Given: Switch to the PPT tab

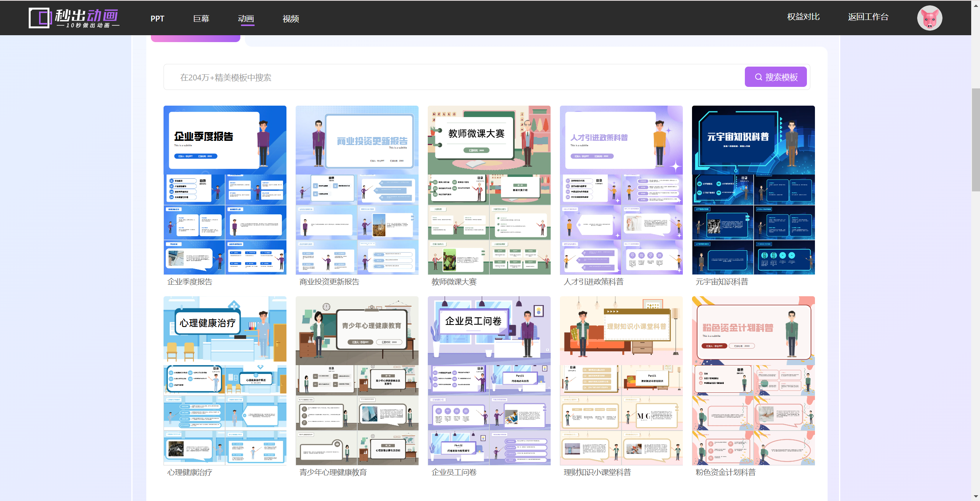Looking at the screenshot, I should [x=157, y=18].
